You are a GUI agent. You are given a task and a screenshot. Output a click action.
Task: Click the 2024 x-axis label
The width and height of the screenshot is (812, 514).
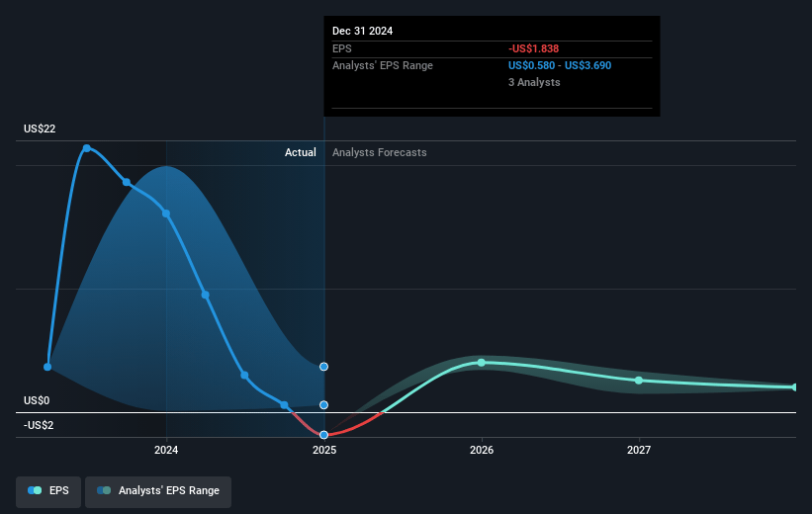coord(166,450)
